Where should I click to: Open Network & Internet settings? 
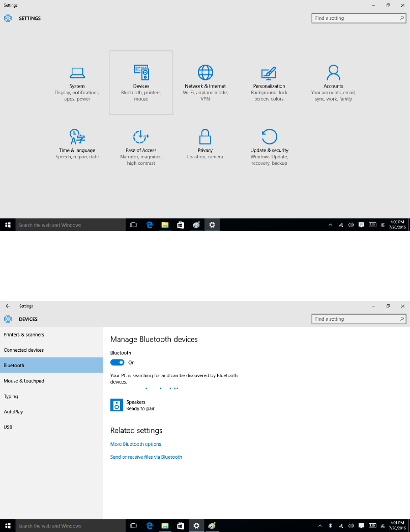tap(205, 83)
